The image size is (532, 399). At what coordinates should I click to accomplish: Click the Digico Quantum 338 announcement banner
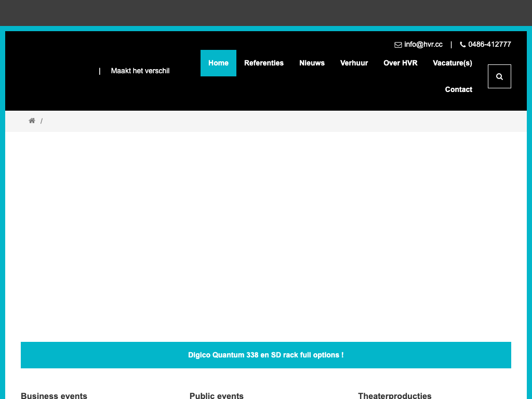coord(265,355)
